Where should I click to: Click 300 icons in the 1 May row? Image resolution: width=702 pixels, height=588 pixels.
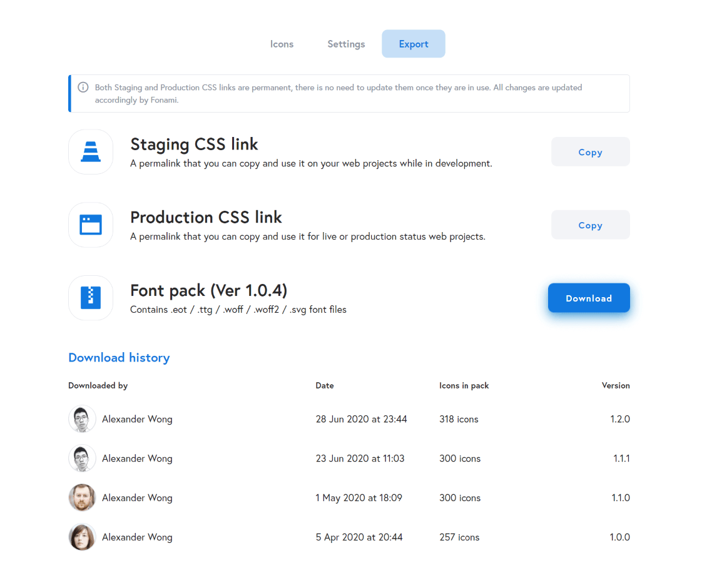460,498
